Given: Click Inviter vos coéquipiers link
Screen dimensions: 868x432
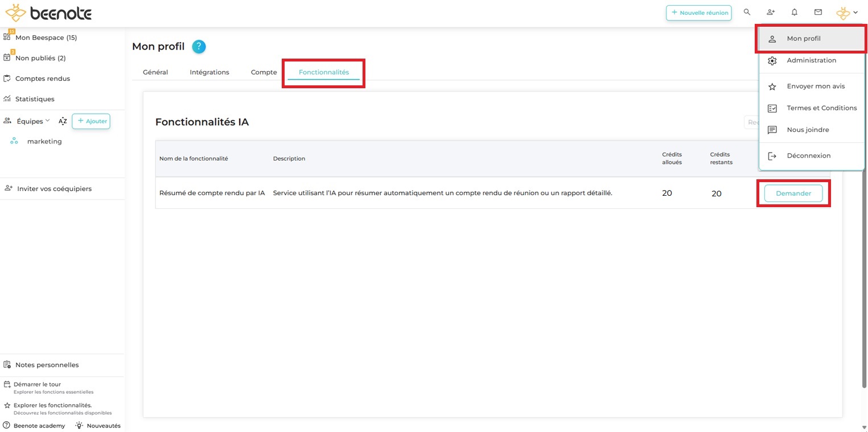Looking at the screenshot, I should (x=54, y=188).
